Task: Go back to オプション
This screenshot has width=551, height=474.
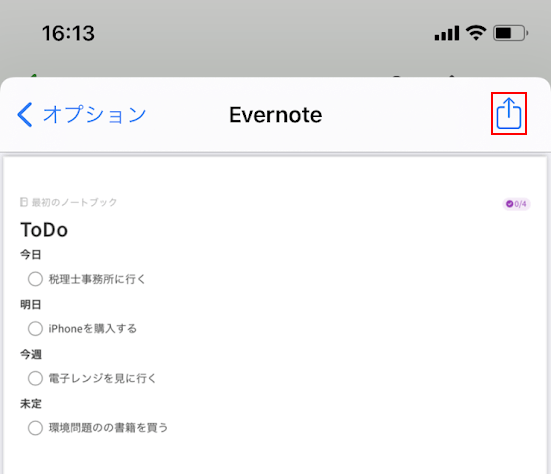Action: pos(82,115)
